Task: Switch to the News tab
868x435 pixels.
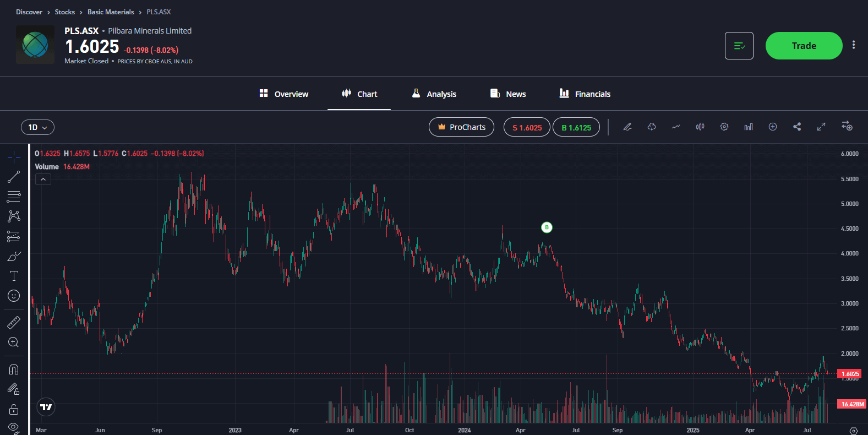Action: click(508, 94)
